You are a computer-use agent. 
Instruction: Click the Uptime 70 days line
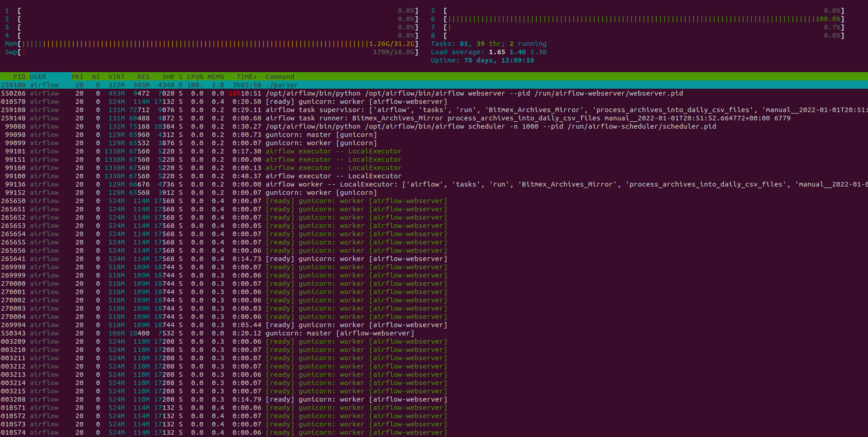pyautogui.click(x=482, y=60)
